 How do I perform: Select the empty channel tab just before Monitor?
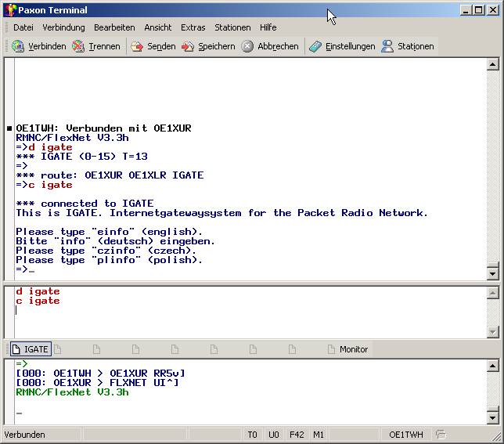[x=292, y=349]
